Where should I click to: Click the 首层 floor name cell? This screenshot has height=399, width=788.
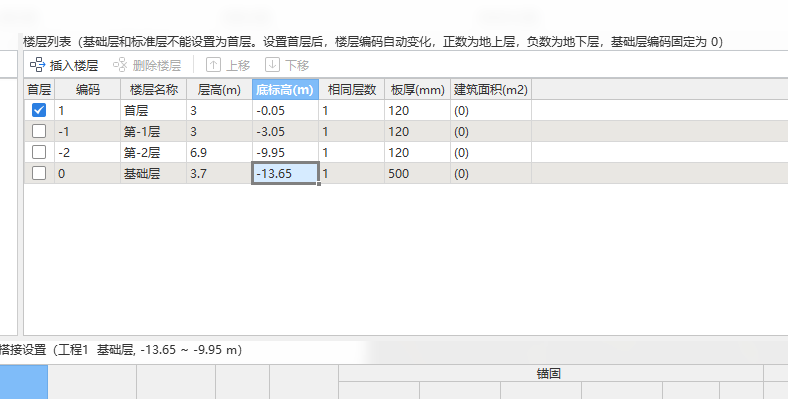coord(153,111)
